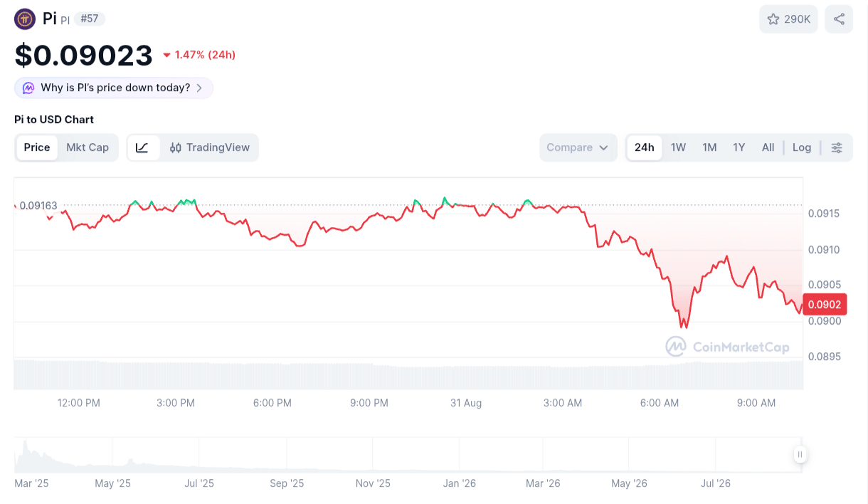Open 'Why is PI's price down today?'
Image resolution: width=868 pixels, height=504 pixels.
[114, 88]
